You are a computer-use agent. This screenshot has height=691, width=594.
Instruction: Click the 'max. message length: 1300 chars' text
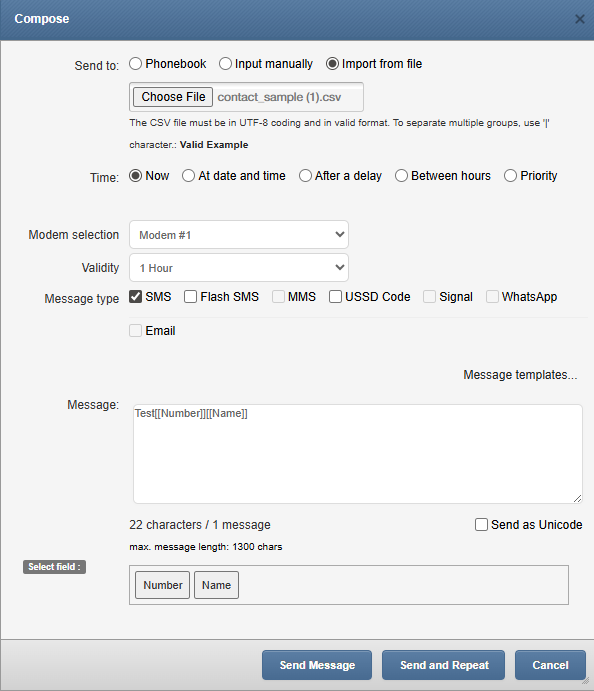[x=206, y=547]
